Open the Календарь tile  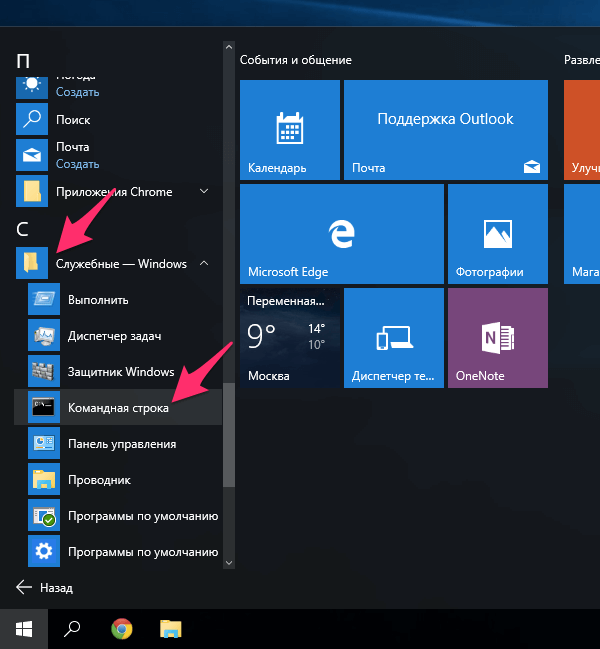(x=290, y=130)
